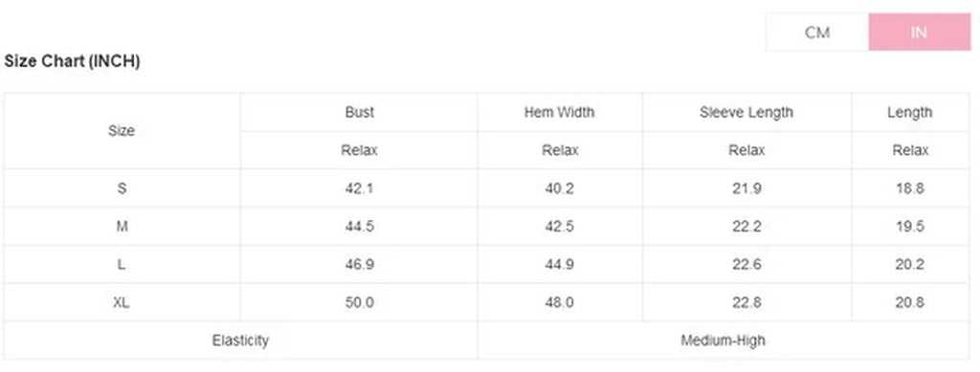Select the XL size row label
Image resolution: width=980 pixels, height=372 pixels.
122,303
